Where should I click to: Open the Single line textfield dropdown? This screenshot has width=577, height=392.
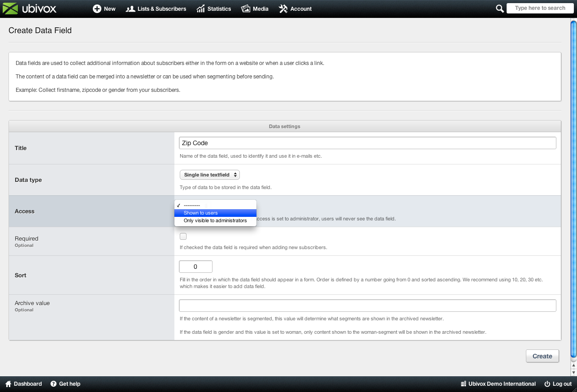click(x=210, y=175)
